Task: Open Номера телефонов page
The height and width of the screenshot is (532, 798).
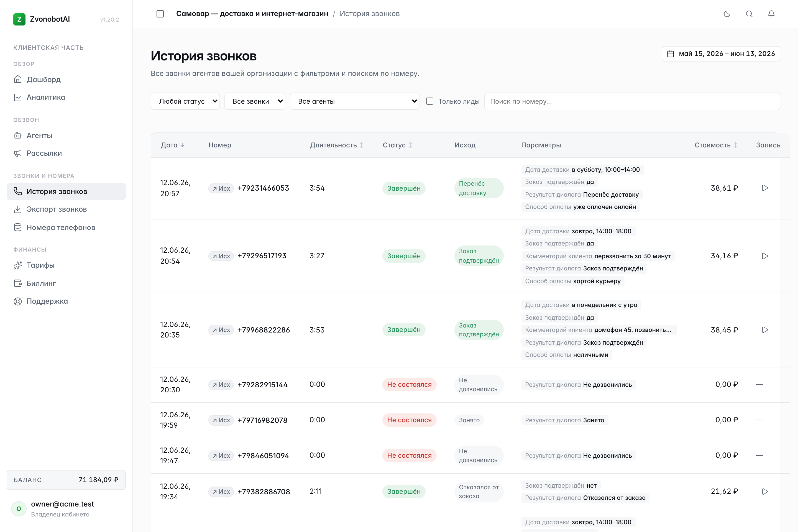Action: tap(66, 227)
